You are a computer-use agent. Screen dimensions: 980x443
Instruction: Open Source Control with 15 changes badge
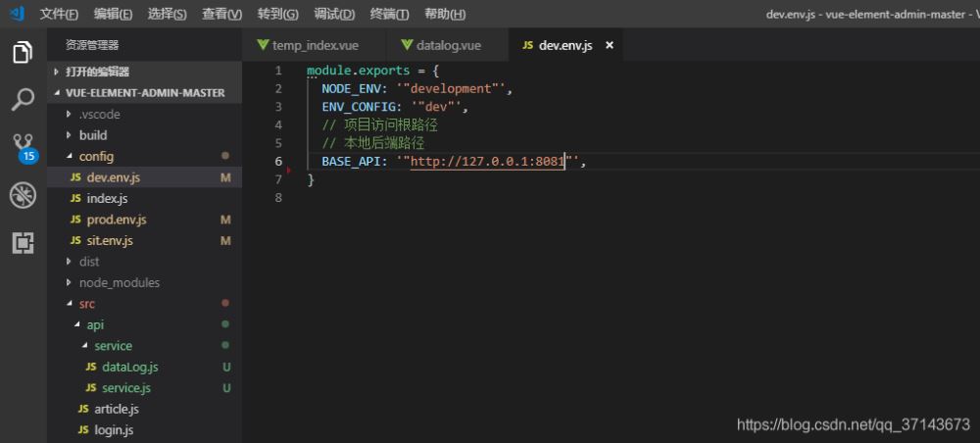tap(23, 147)
